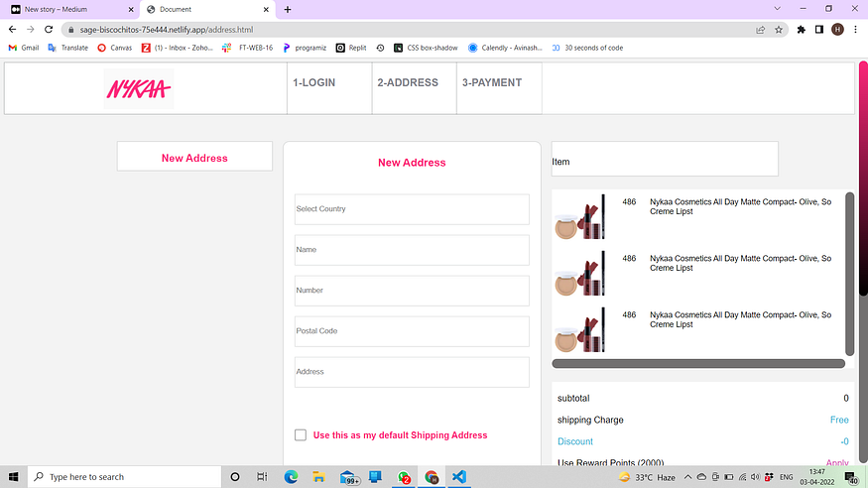Click the item list horizontal scrollbar
868x488 pixels.
[x=698, y=363]
